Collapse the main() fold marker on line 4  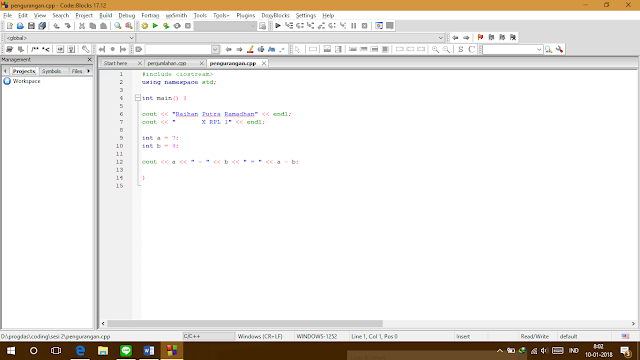pos(138,98)
